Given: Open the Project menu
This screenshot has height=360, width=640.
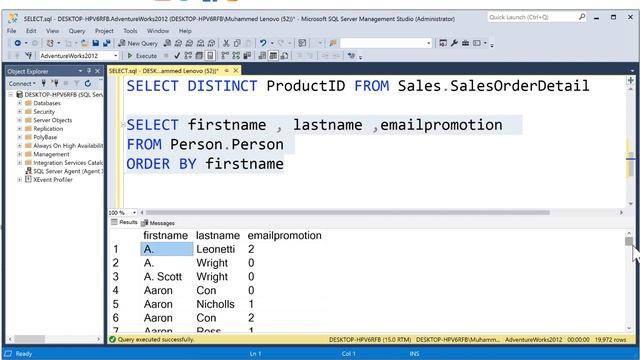Looking at the screenshot, I should click(104, 31).
